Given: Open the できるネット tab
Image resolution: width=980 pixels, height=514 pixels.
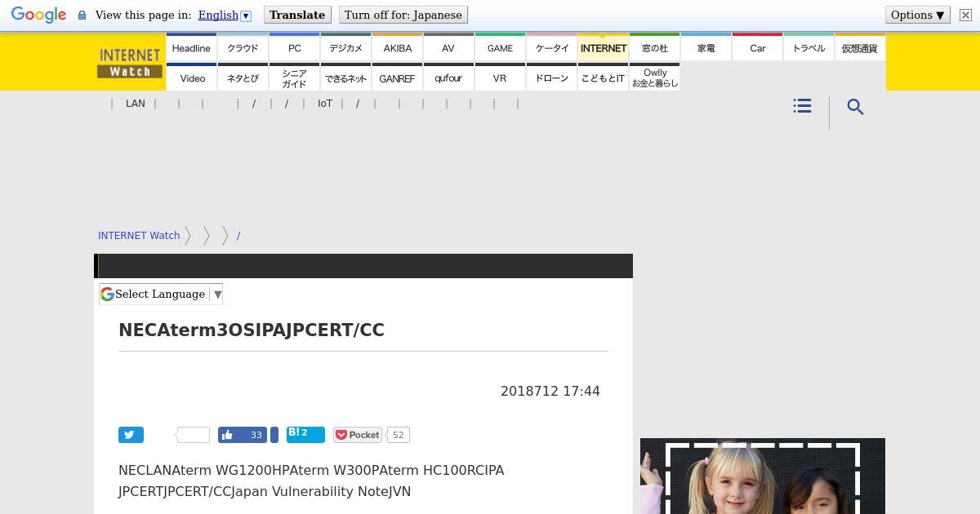Looking at the screenshot, I should pyautogui.click(x=345, y=78).
